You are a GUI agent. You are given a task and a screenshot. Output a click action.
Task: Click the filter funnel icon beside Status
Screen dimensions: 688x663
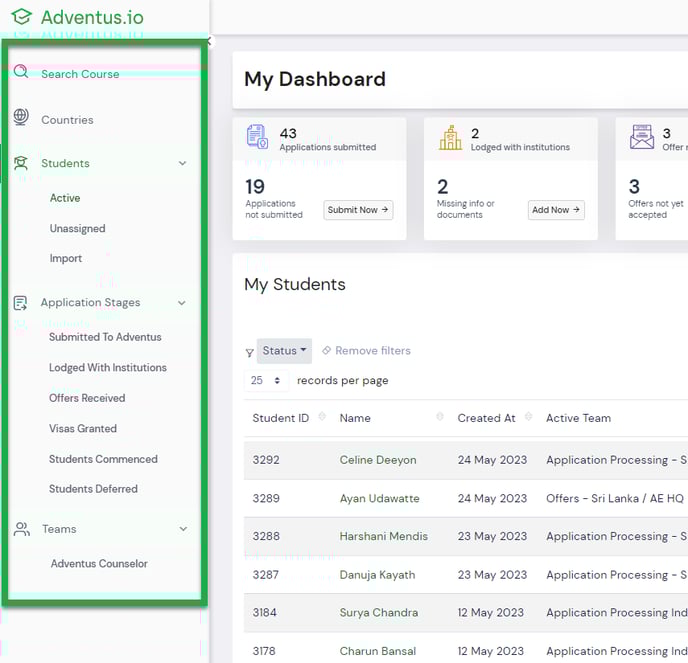pyautogui.click(x=250, y=352)
